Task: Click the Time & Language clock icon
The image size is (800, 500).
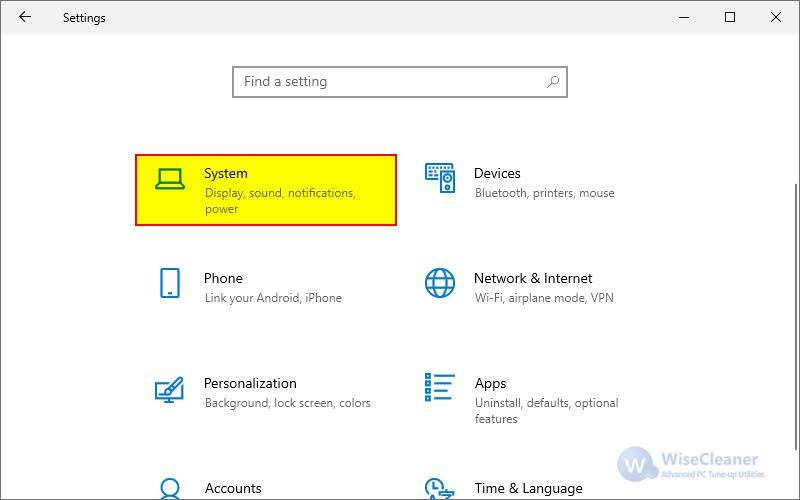Action: coord(439,488)
